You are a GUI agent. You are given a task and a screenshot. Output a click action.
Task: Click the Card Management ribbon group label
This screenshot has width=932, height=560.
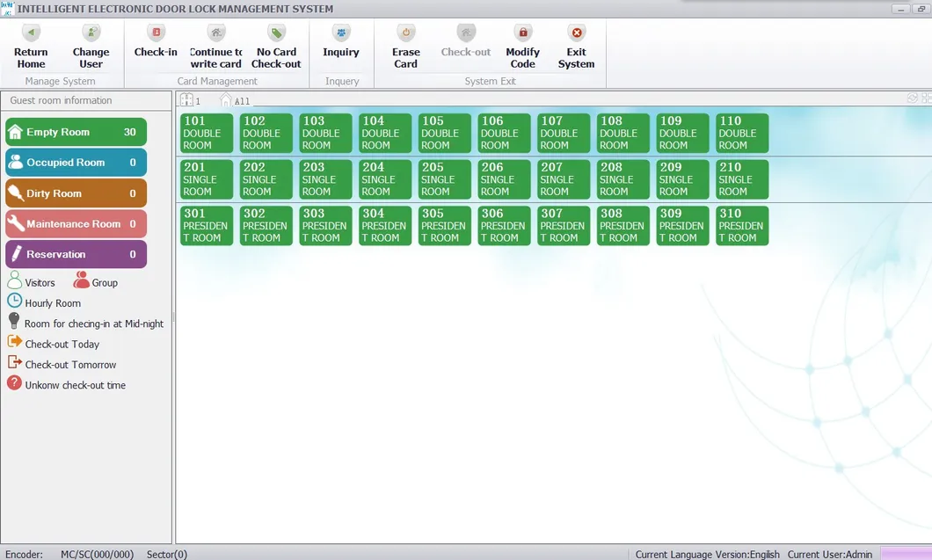tap(216, 81)
